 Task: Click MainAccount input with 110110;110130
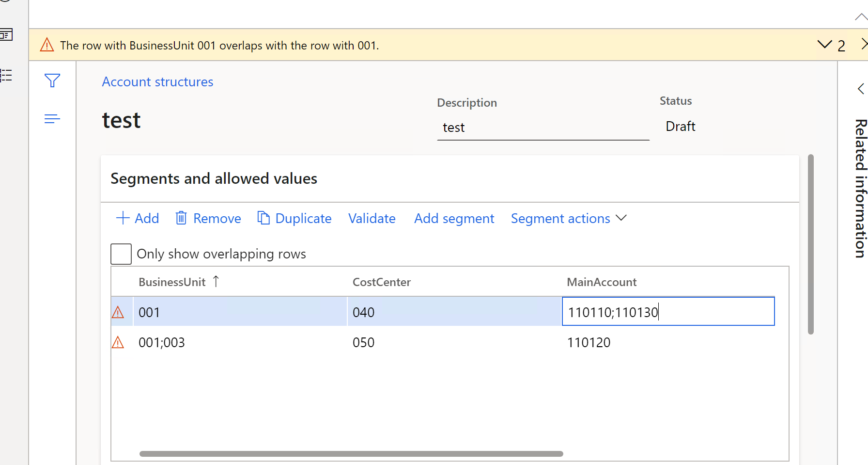(x=668, y=311)
